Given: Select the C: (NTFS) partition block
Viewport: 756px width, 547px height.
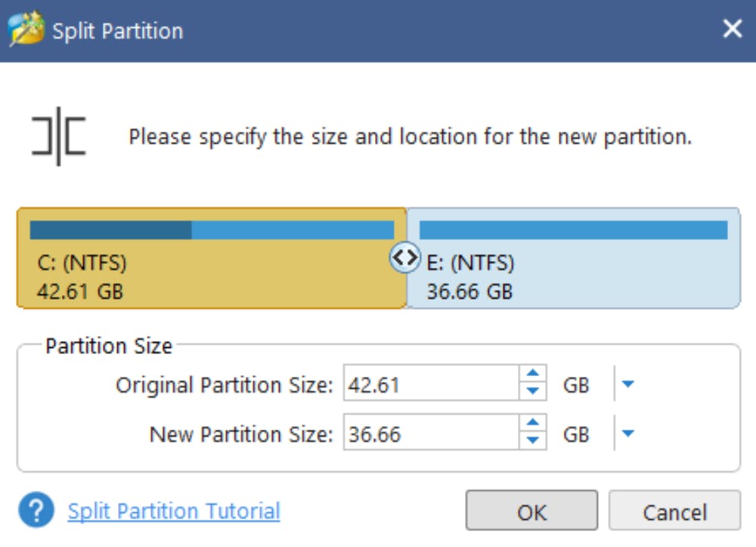Looking at the screenshot, I should [x=212, y=276].
